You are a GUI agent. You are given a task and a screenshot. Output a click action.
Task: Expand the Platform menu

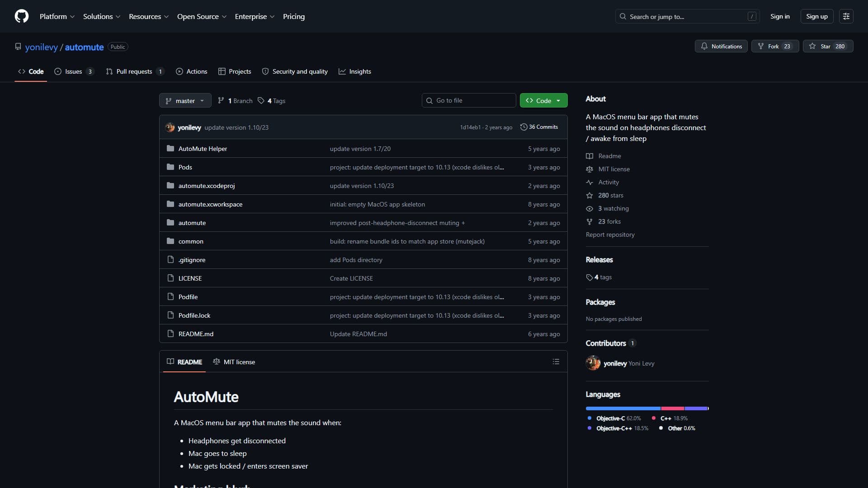[x=57, y=16]
